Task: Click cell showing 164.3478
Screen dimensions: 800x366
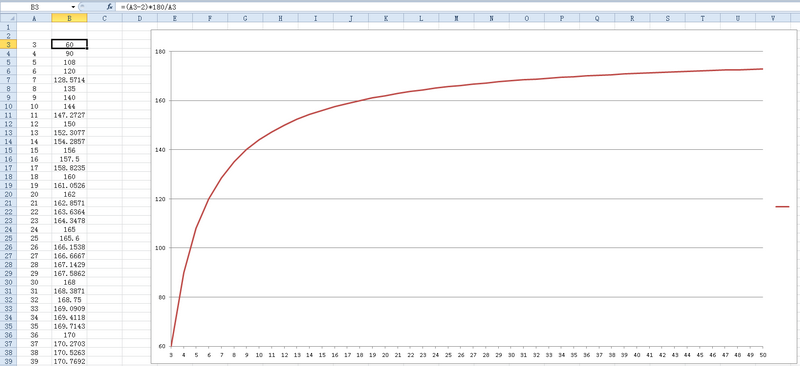Action: coord(69,221)
